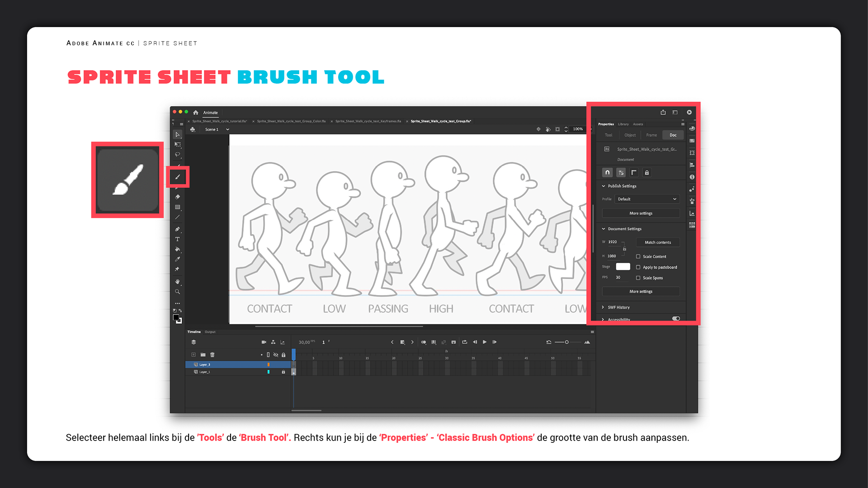Viewport: 868px width, 488px height.
Task: Click the white Stage color swatch
Action: click(x=623, y=267)
